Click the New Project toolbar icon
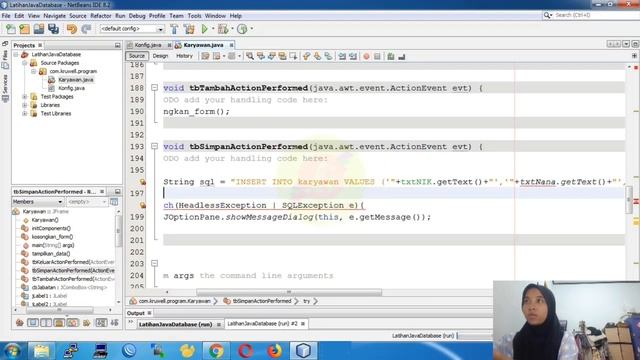 (x=24, y=29)
